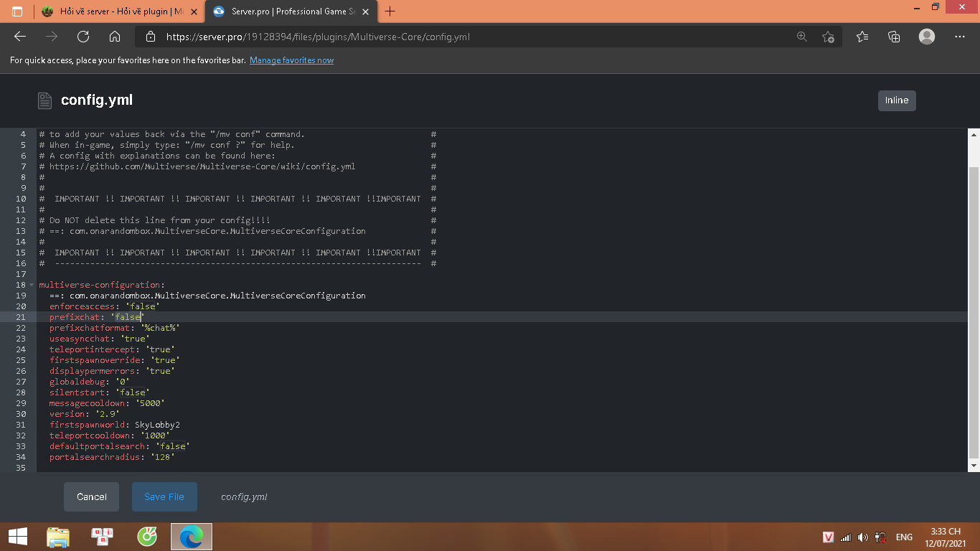Open the Collections icon

pos(894,37)
